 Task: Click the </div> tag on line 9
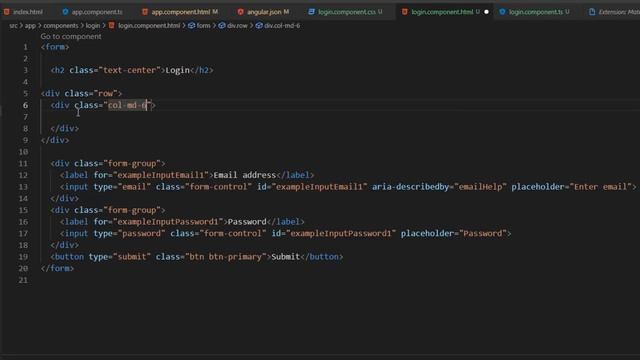pyautogui.click(x=55, y=140)
